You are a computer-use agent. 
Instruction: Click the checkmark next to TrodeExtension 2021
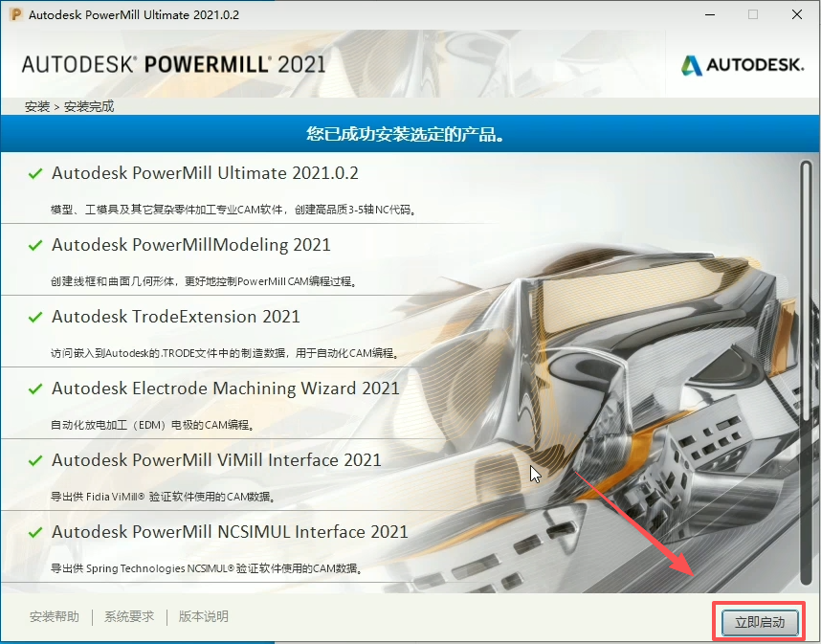pos(35,318)
